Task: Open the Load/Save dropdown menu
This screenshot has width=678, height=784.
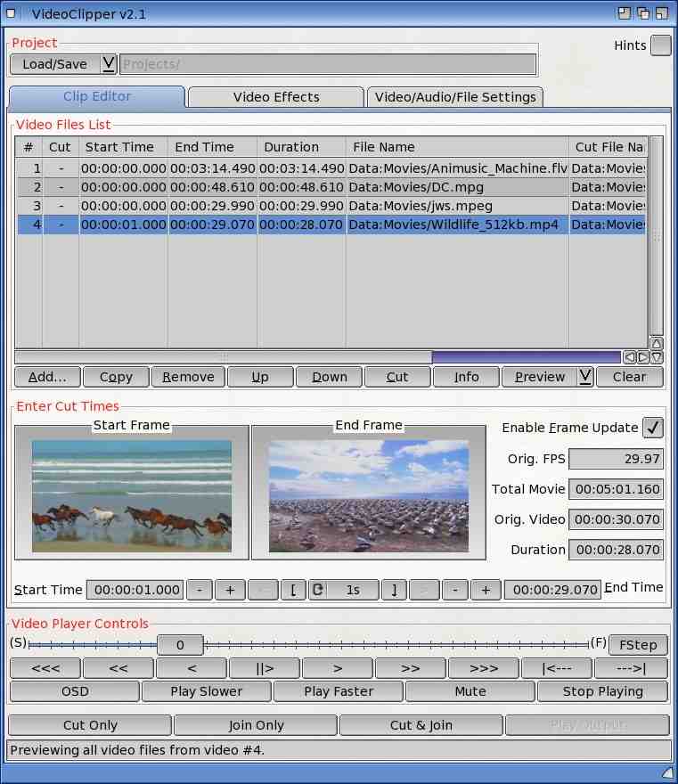Action: click(109, 64)
